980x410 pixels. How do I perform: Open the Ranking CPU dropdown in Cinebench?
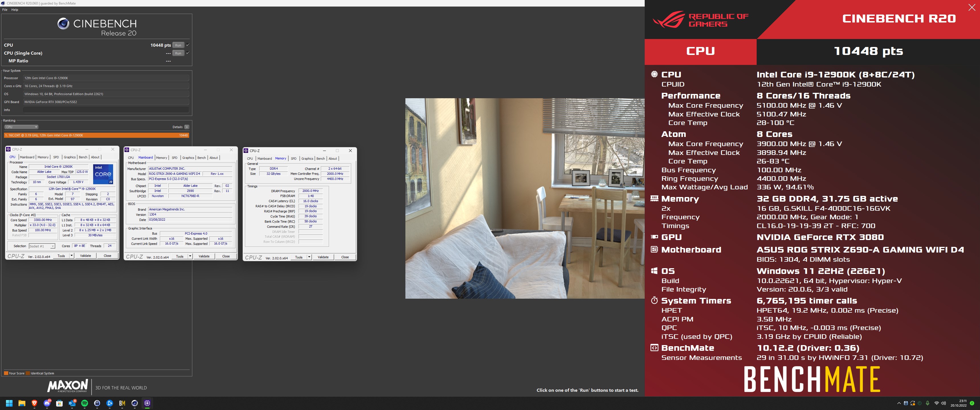pyautogui.click(x=21, y=127)
